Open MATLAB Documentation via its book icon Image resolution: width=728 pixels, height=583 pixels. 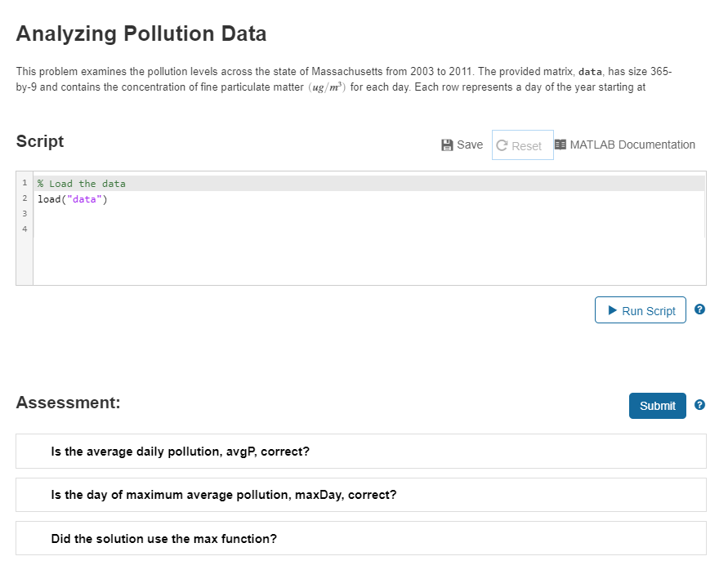[x=561, y=145]
